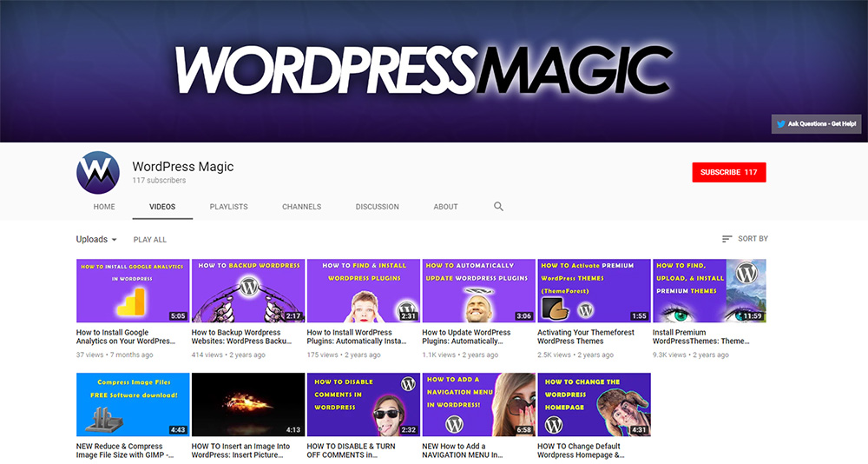
Task: Click '2.5K views • 2 years ago' text
Action: click(575, 355)
